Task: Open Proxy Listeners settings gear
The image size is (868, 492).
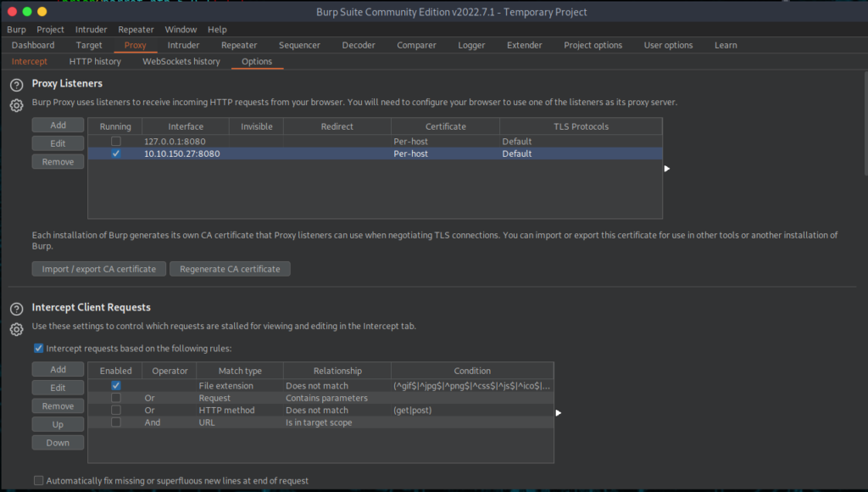Action: 17,105
